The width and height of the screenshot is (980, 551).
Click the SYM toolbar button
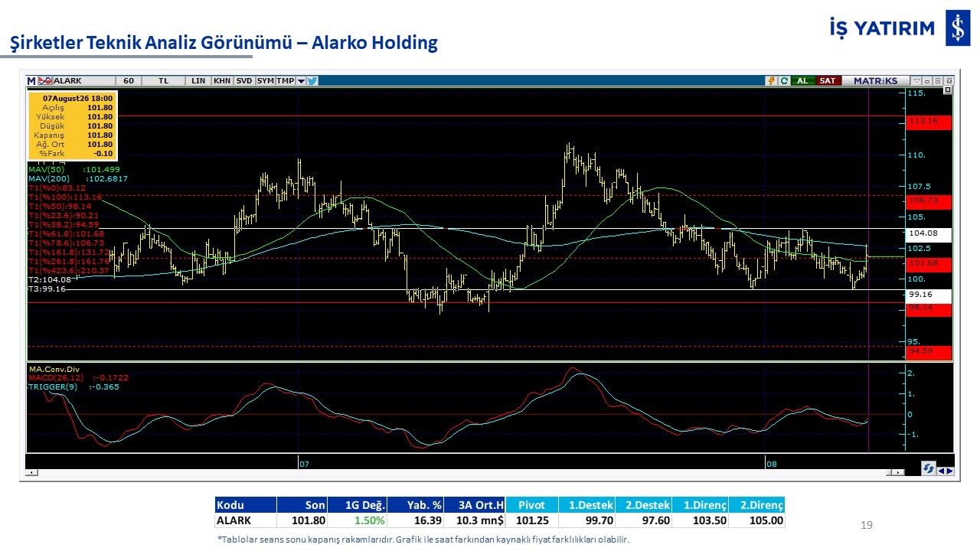[x=265, y=80]
